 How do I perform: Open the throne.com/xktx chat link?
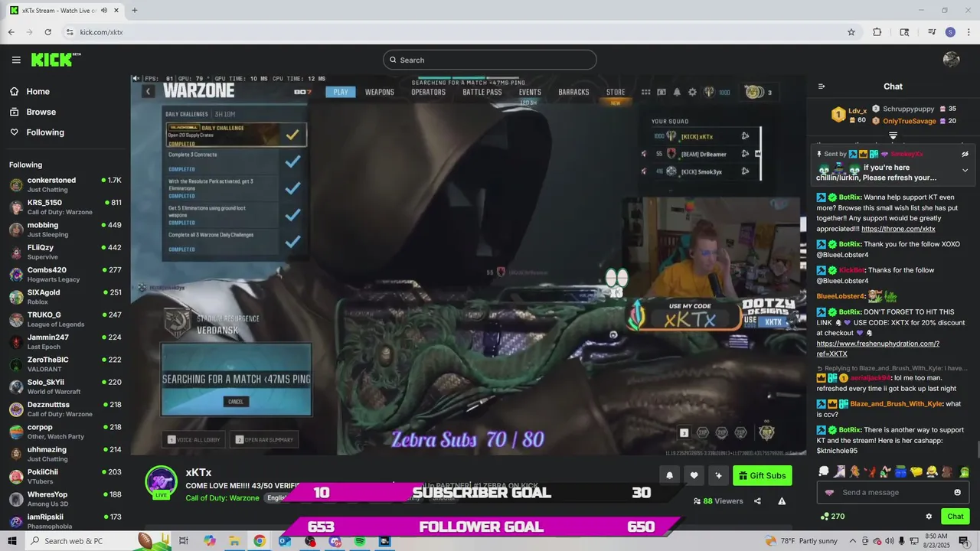(x=898, y=229)
